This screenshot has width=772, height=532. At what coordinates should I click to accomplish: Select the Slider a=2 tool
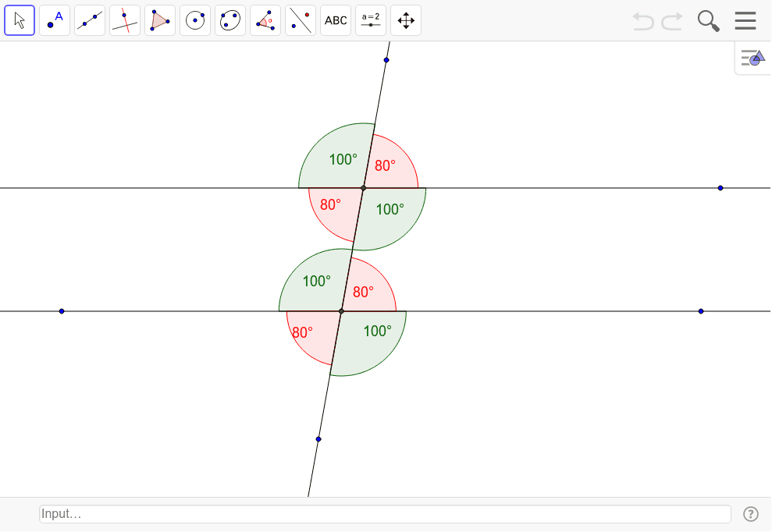(x=371, y=20)
